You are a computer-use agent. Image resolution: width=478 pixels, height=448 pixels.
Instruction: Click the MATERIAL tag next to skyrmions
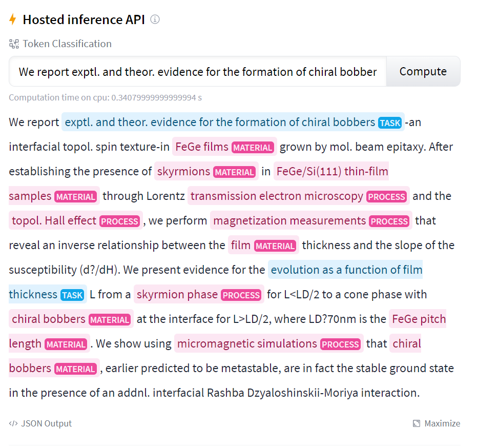pyautogui.click(x=234, y=172)
